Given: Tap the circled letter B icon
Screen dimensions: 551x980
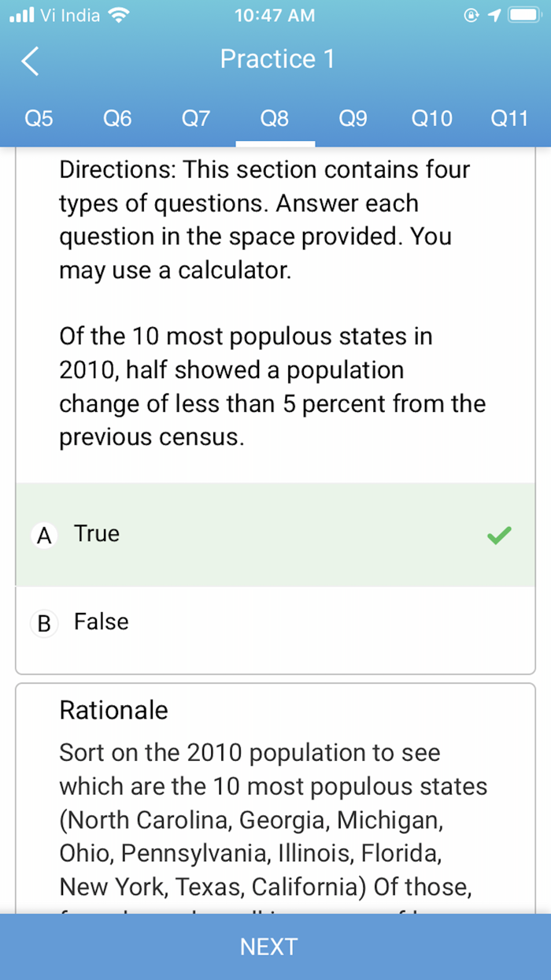Looking at the screenshot, I should tap(43, 622).
